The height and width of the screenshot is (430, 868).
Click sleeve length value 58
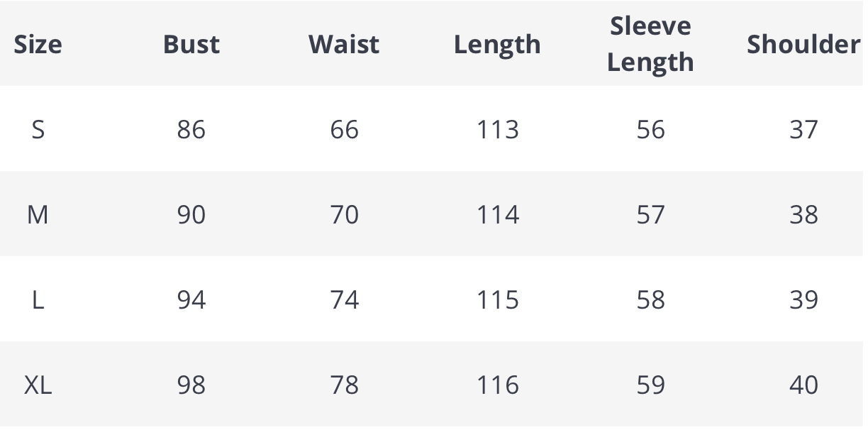(651, 299)
